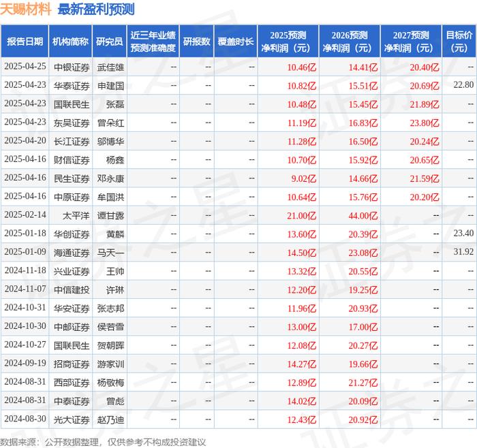Click 太平洋 institution cell
This screenshot has width=477, height=448.
click(76, 216)
